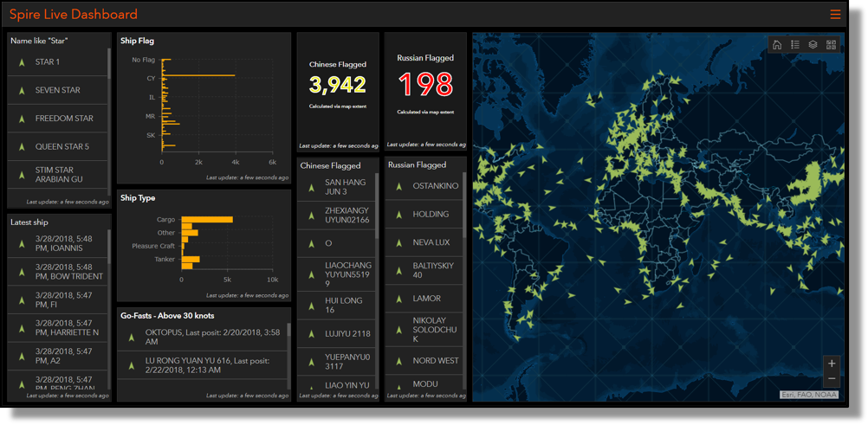
Task: Click ship icon beside FREEDOM STAR
Action: click(x=22, y=119)
